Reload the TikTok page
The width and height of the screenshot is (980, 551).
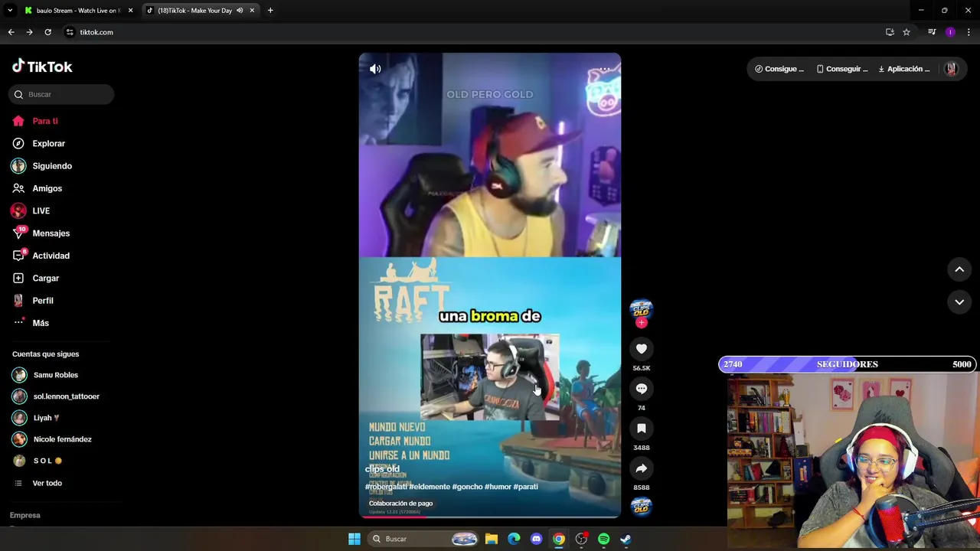[x=47, y=32]
